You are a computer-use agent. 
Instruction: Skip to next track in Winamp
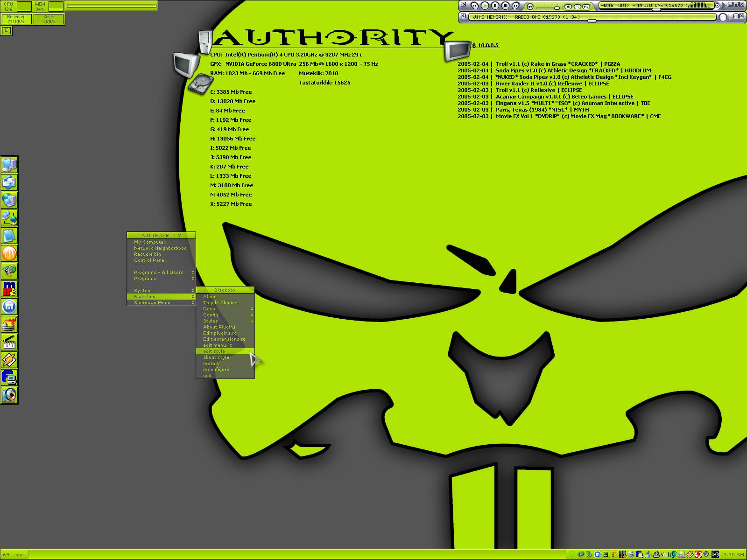click(515, 6)
